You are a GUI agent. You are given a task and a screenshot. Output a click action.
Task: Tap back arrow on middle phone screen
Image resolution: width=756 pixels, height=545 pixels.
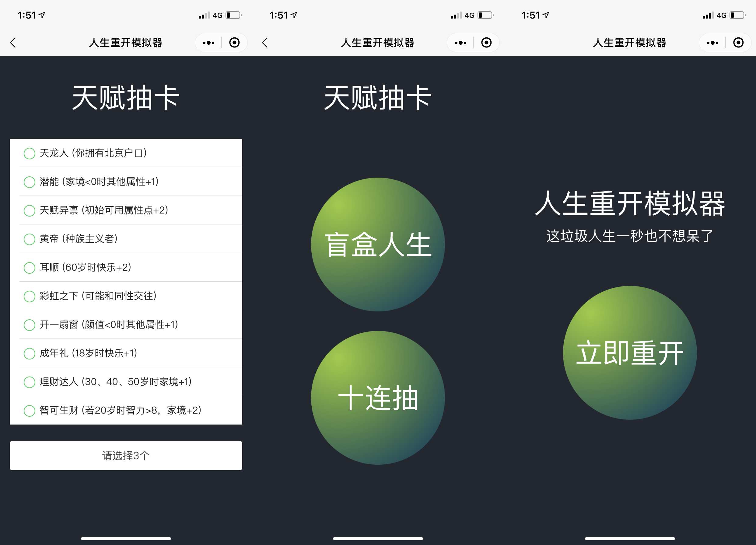265,43
